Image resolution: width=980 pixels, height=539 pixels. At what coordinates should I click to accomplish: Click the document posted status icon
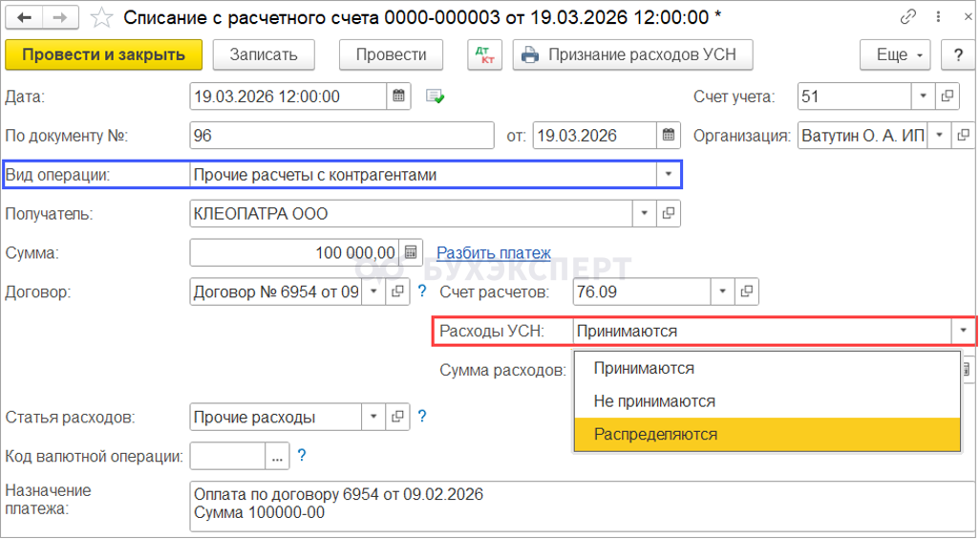435,97
